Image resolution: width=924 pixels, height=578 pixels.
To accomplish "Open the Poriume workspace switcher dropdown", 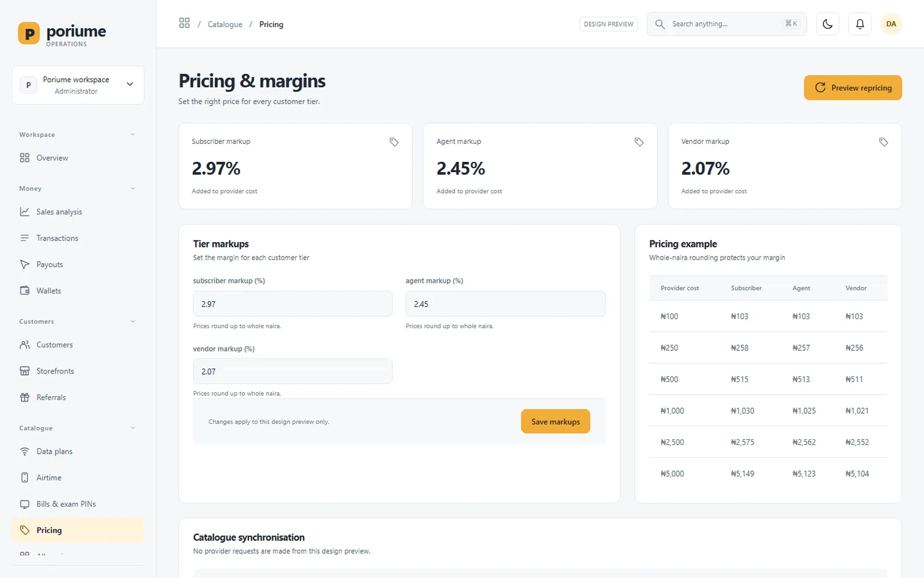I will tap(78, 85).
